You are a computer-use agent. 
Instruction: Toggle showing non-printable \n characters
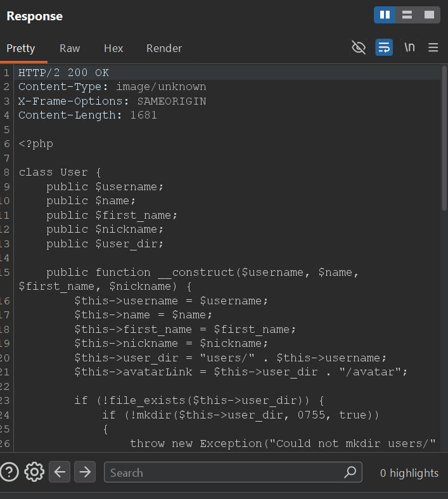pos(409,48)
